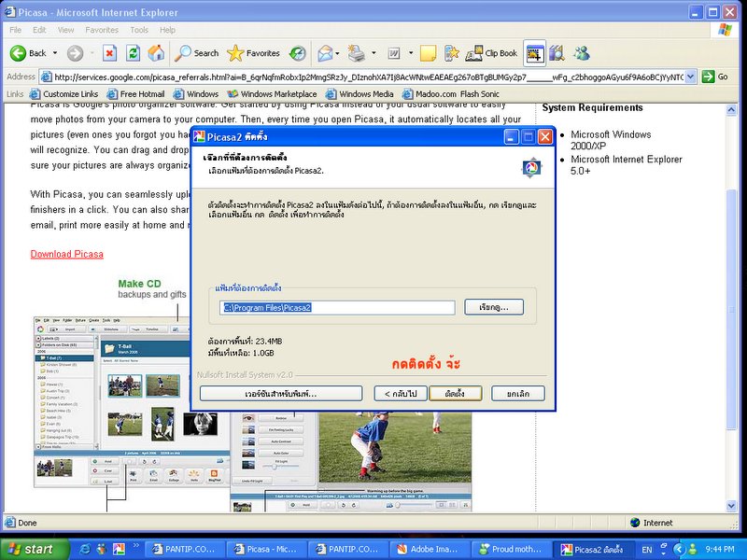Click the Edit with Word icon
747x560 pixels.
394,53
